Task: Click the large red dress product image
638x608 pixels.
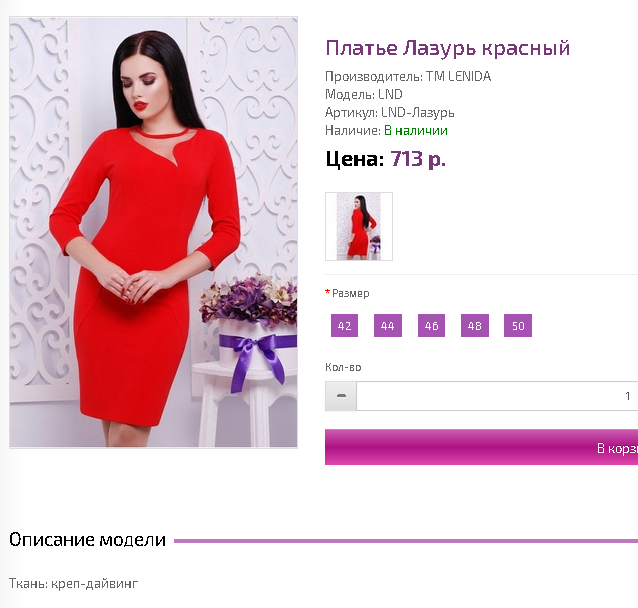Action: click(153, 232)
